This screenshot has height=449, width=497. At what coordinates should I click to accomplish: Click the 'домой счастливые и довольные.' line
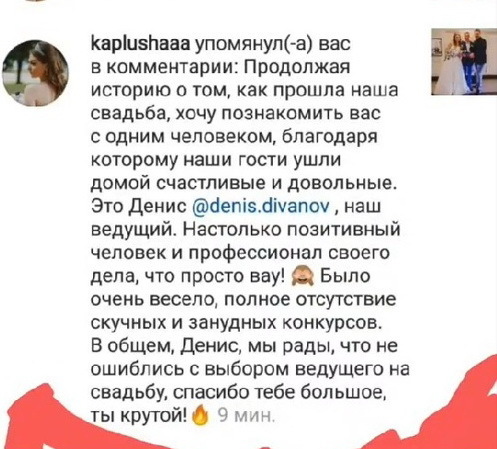click(244, 183)
